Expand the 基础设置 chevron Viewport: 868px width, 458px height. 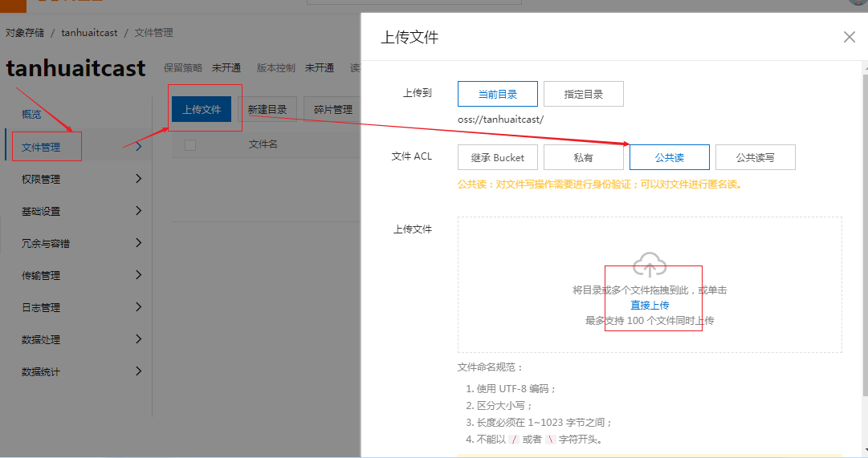point(139,210)
